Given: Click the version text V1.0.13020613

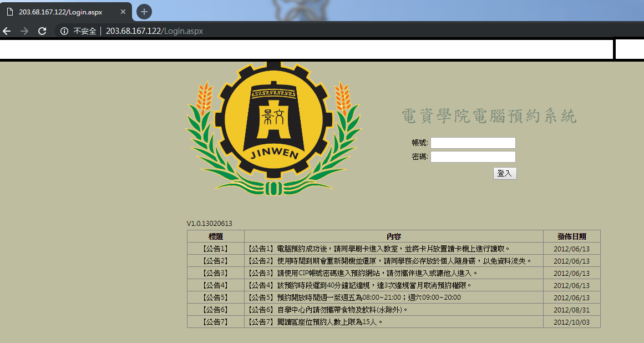Looking at the screenshot, I should point(210,224).
